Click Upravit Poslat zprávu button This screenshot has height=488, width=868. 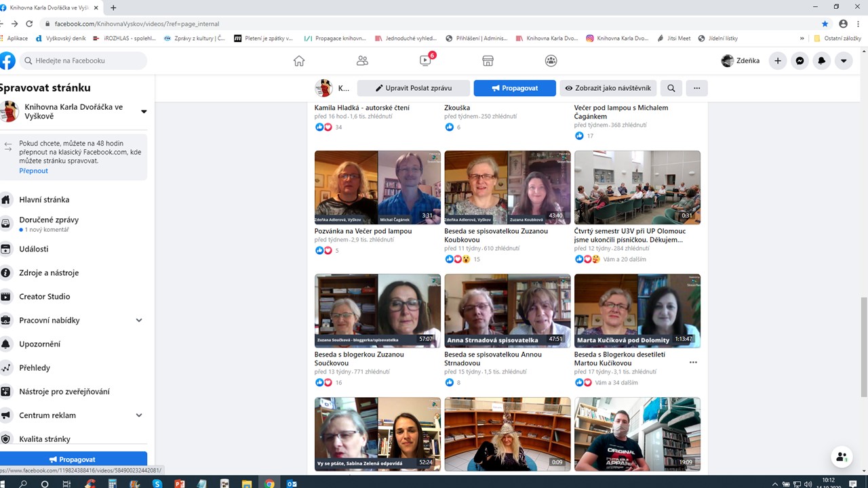(414, 88)
